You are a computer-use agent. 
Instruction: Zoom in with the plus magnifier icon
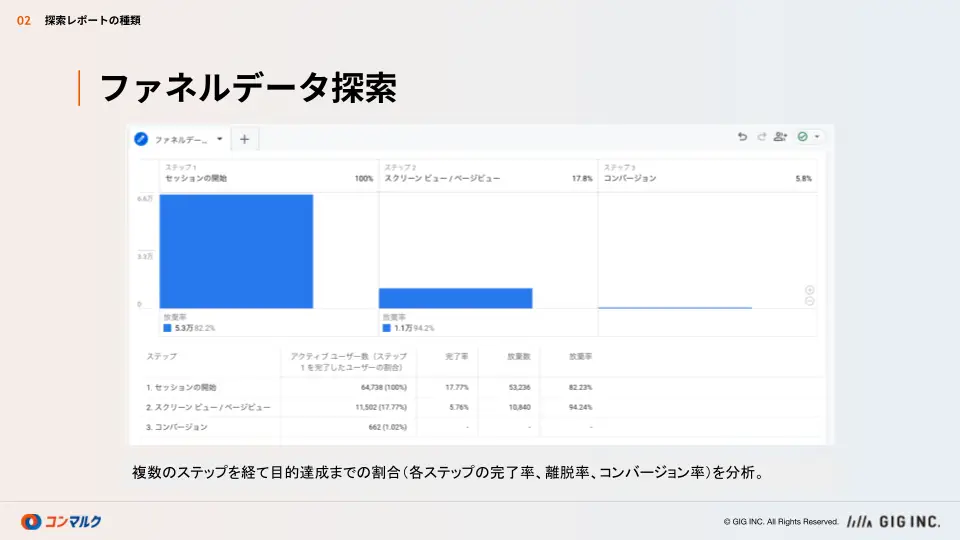click(x=809, y=290)
